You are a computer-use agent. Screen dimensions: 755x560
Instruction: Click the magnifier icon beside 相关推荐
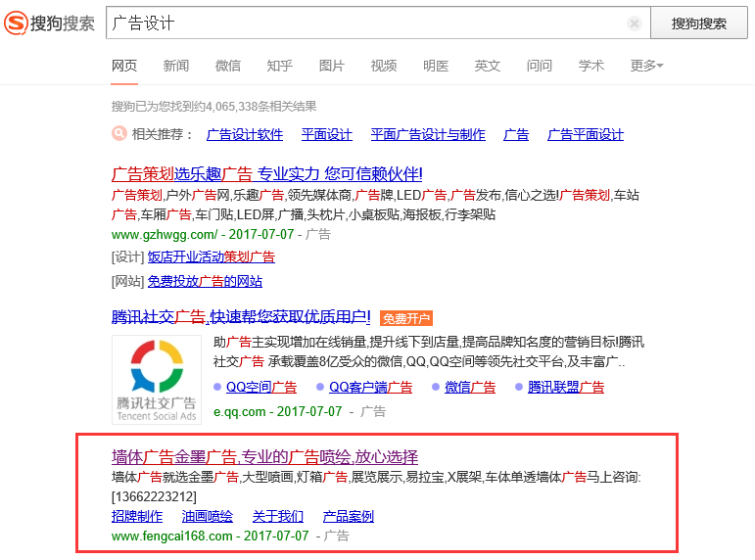[x=118, y=133]
